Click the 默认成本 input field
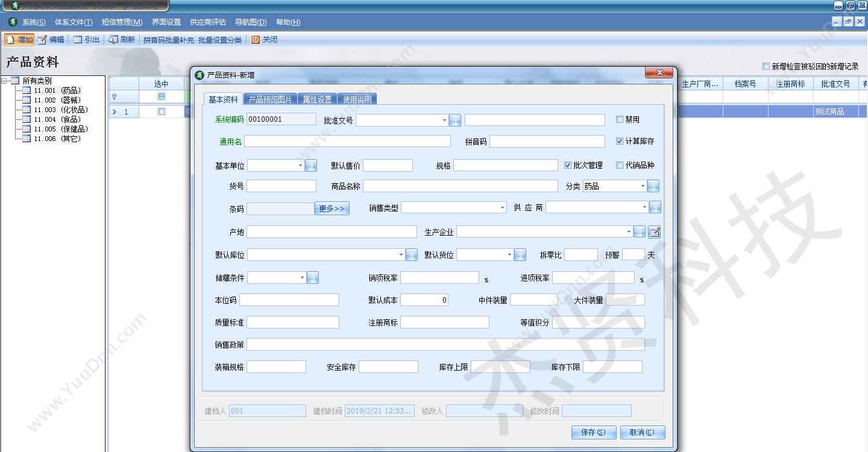 coord(424,300)
